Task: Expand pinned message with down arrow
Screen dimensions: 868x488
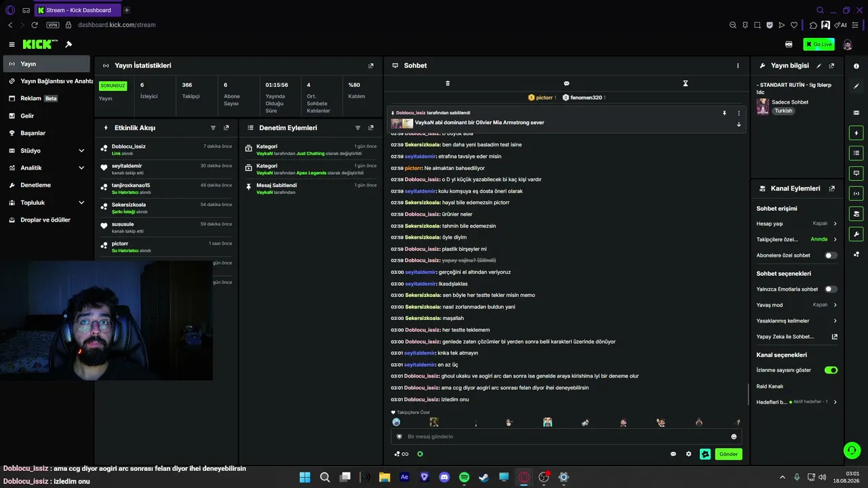Action: pyautogui.click(x=738, y=125)
